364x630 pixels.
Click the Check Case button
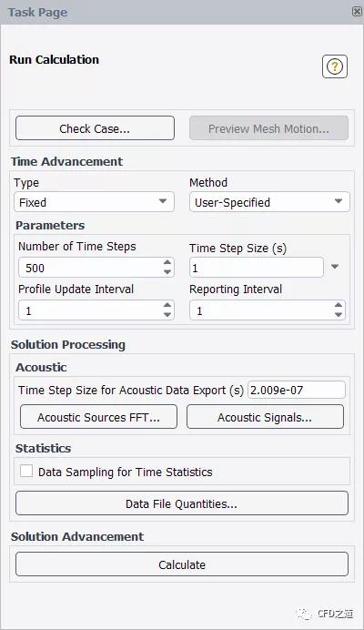coord(95,128)
